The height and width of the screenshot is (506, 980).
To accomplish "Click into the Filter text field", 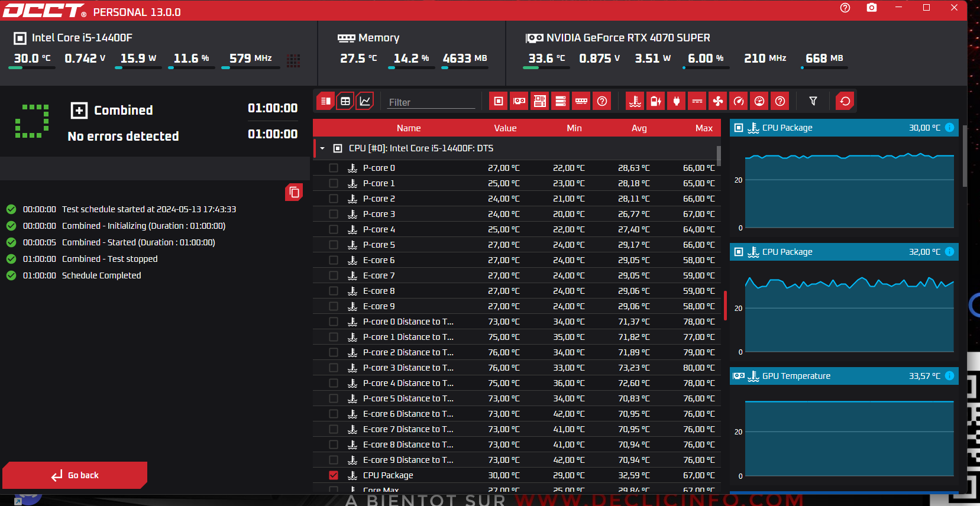I will [431, 102].
